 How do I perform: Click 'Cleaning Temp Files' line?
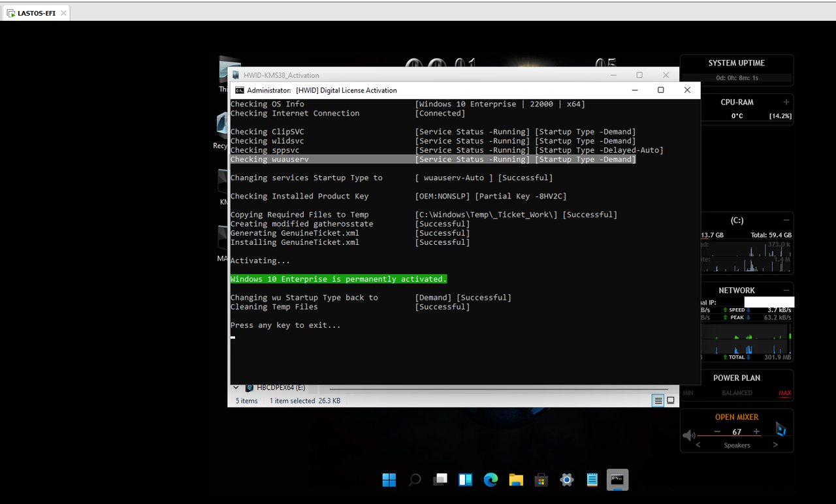click(x=274, y=307)
